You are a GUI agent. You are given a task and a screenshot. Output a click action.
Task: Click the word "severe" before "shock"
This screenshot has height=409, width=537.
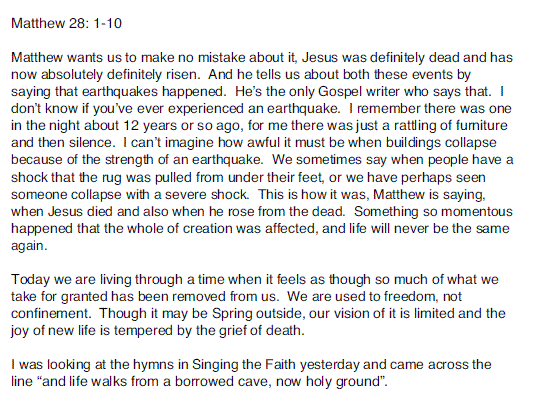coord(186,195)
